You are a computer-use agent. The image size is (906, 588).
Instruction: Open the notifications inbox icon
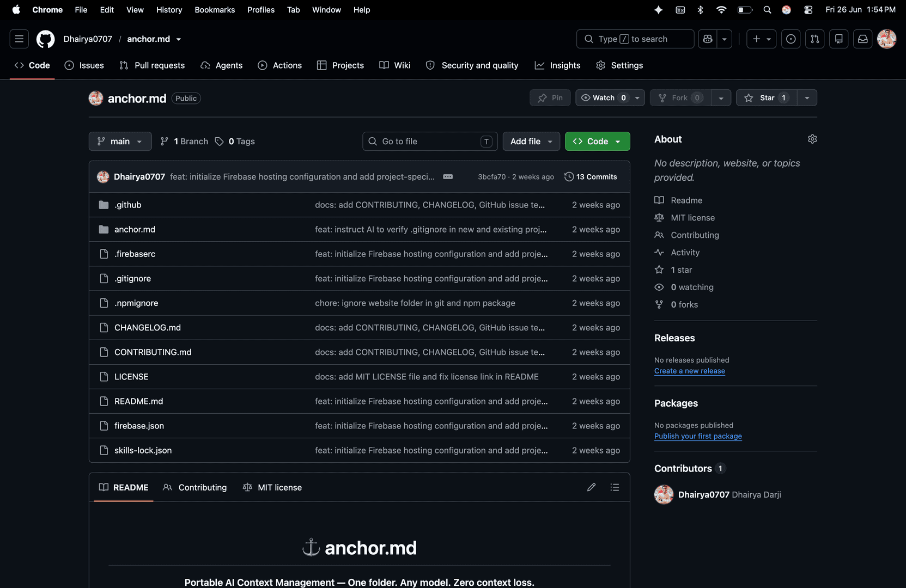[x=863, y=39]
